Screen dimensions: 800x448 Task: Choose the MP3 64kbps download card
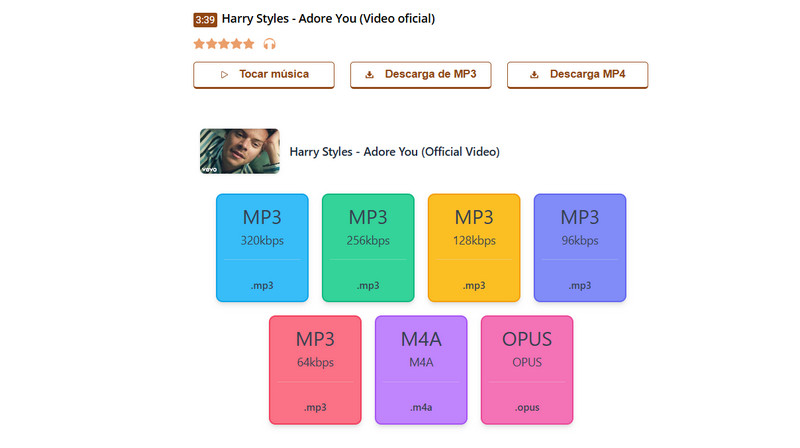tap(315, 369)
